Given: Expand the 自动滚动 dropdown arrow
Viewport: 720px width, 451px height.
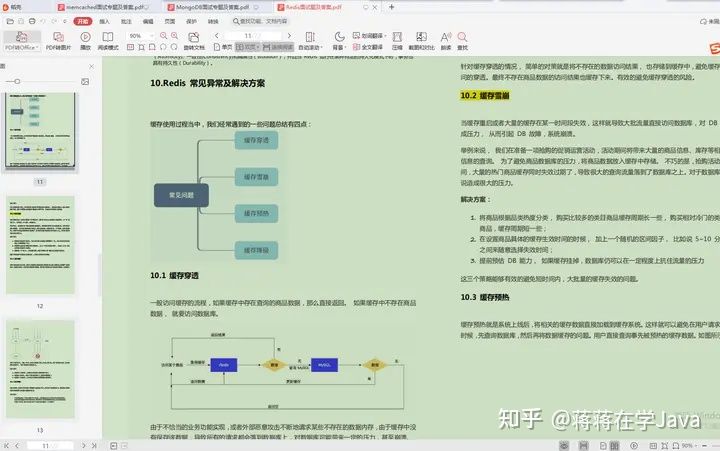Looking at the screenshot, I should [x=321, y=47].
